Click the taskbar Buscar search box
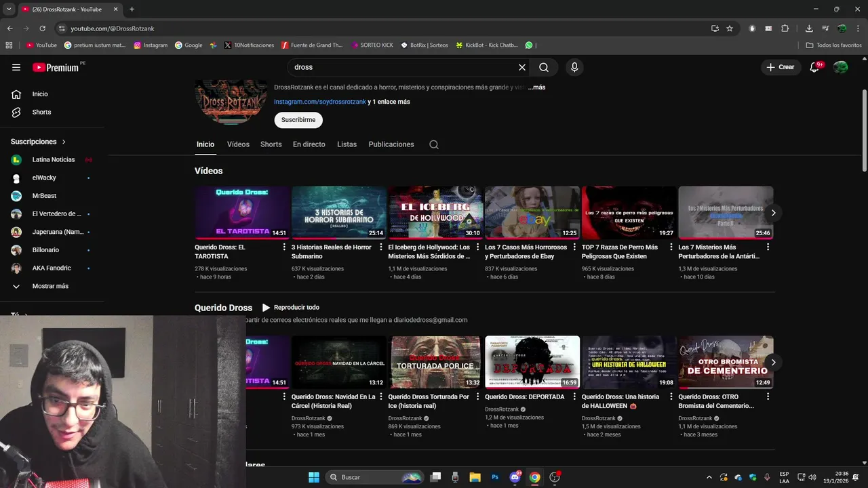Screen dimensions: 868x488 pyautogui.click(x=375, y=477)
